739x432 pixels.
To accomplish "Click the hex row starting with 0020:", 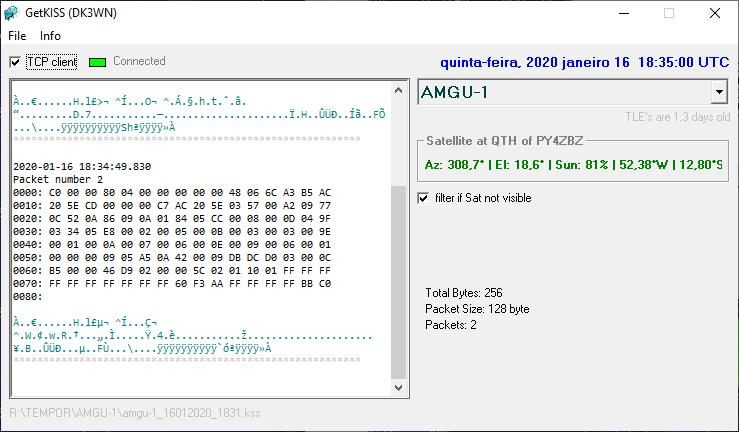I will 172,219.
